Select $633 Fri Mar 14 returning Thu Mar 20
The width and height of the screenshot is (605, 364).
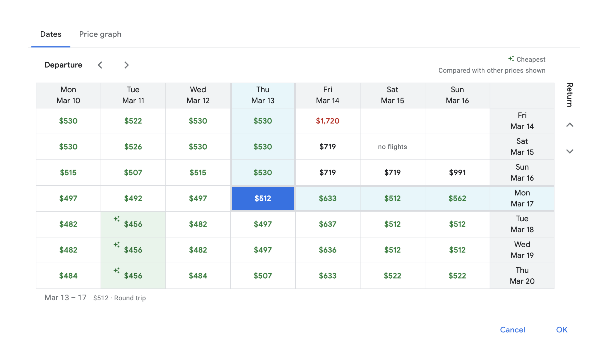click(x=328, y=276)
